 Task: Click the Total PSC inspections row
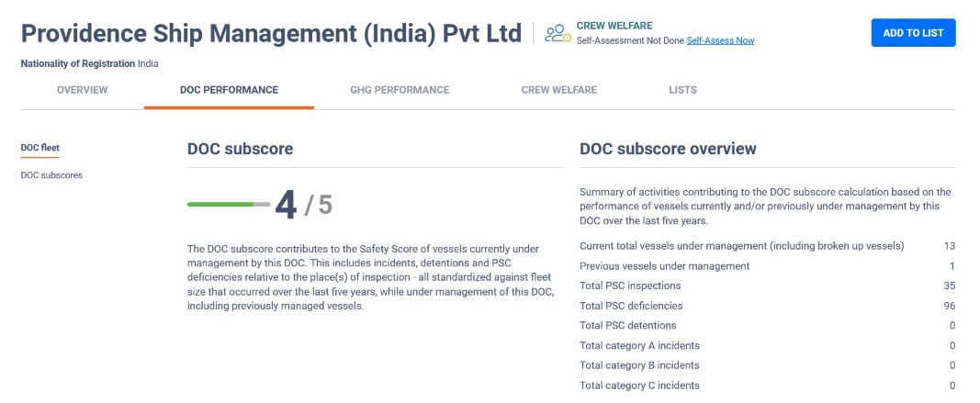768,285
